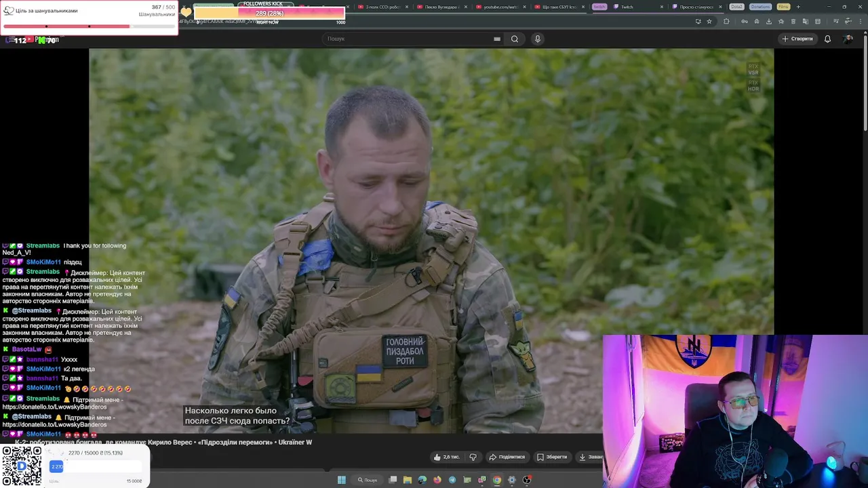Click the 2270 / 15000 donation goal bar
The width and height of the screenshot is (868, 488).
tap(95, 466)
